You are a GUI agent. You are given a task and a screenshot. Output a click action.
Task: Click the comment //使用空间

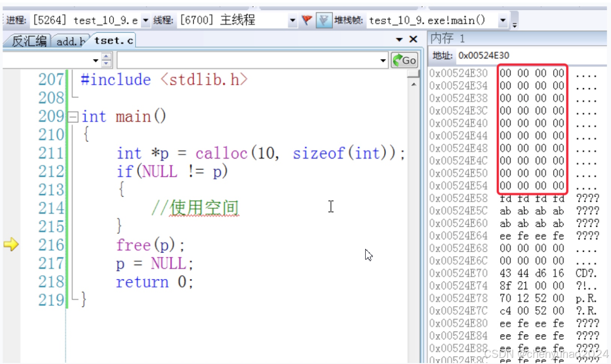[x=195, y=208]
